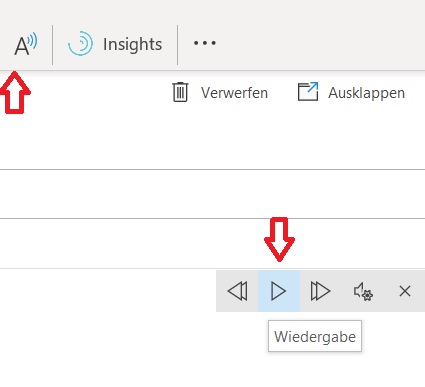This screenshot has width=425, height=387.
Task: Start playback with the highlighted play button
Action: pyautogui.click(x=279, y=291)
